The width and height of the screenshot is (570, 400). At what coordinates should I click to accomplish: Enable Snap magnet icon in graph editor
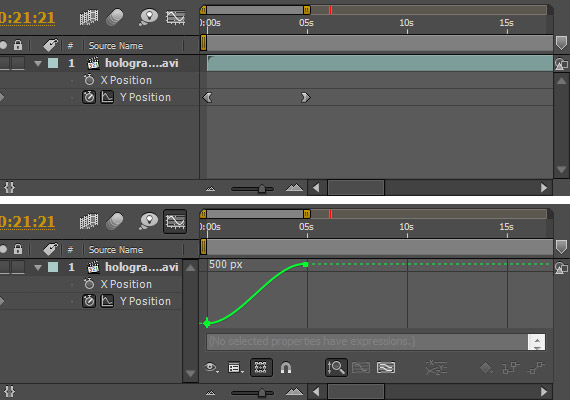(x=286, y=368)
